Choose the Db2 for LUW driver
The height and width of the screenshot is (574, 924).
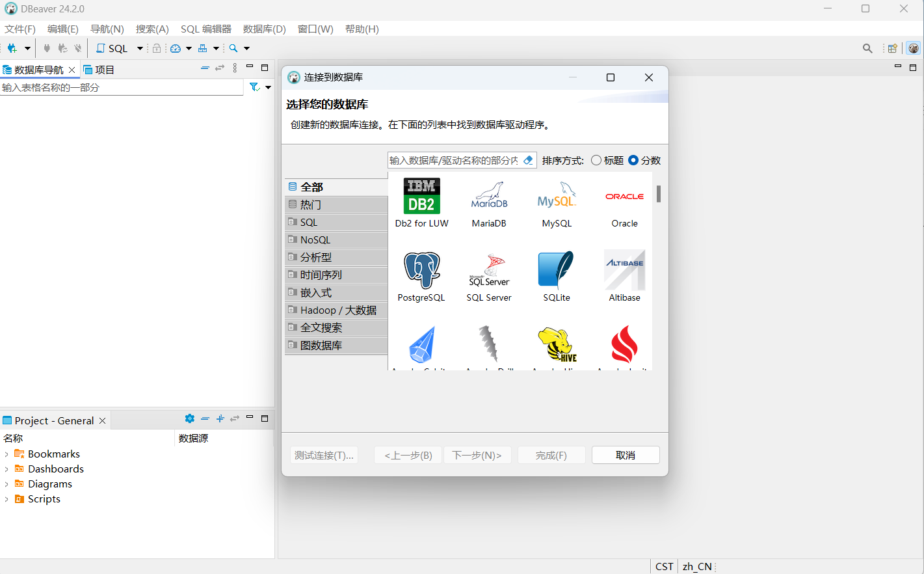point(421,202)
